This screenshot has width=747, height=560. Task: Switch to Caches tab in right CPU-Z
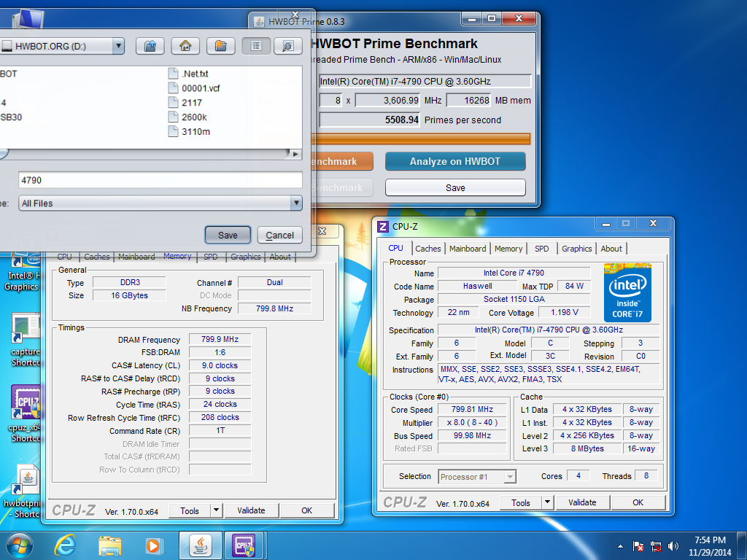pos(427,249)
